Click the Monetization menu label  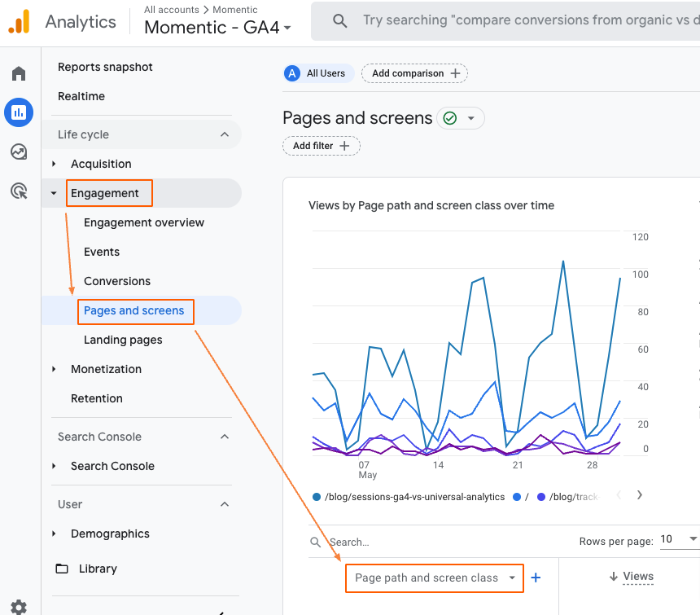pos(106,369)
